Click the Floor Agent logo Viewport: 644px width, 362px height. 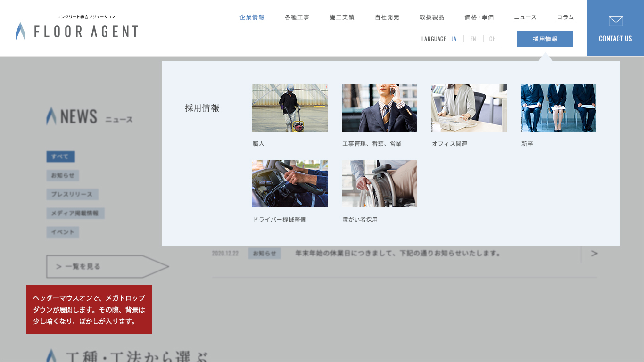click(x=77, y=31)
